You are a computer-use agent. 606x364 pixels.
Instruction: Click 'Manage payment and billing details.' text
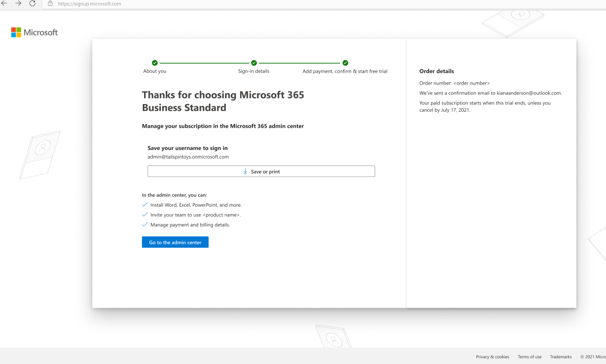(190, 225)
